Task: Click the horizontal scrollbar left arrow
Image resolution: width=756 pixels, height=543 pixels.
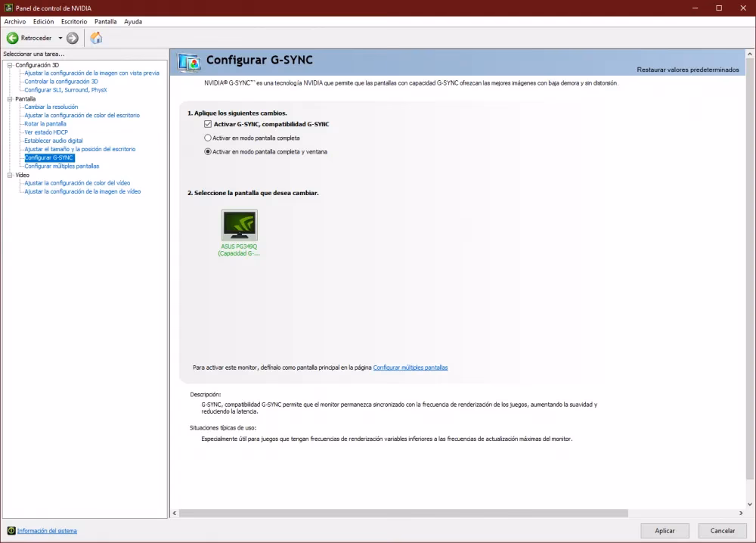Action: coord(175,513)
